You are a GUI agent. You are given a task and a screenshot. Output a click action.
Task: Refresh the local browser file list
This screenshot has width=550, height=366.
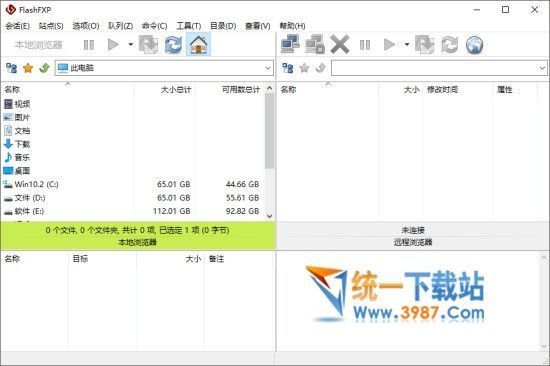[x=173, y=45]
